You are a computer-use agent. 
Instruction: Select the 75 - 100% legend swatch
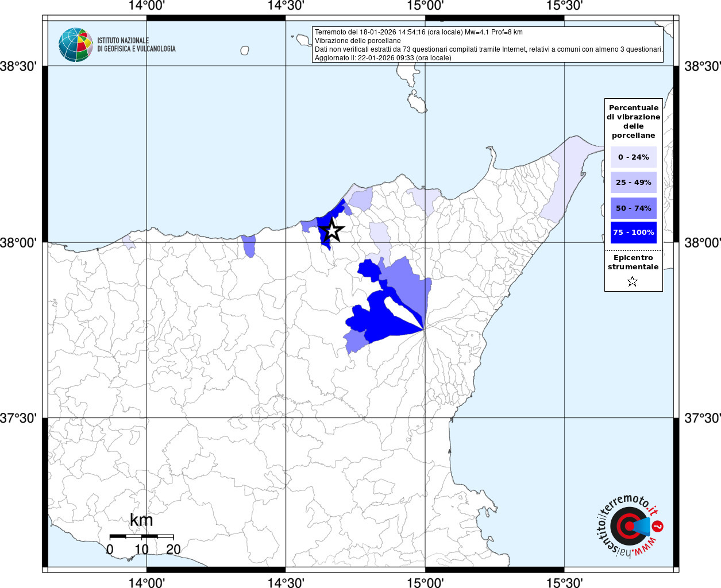(x=633, y=233)
